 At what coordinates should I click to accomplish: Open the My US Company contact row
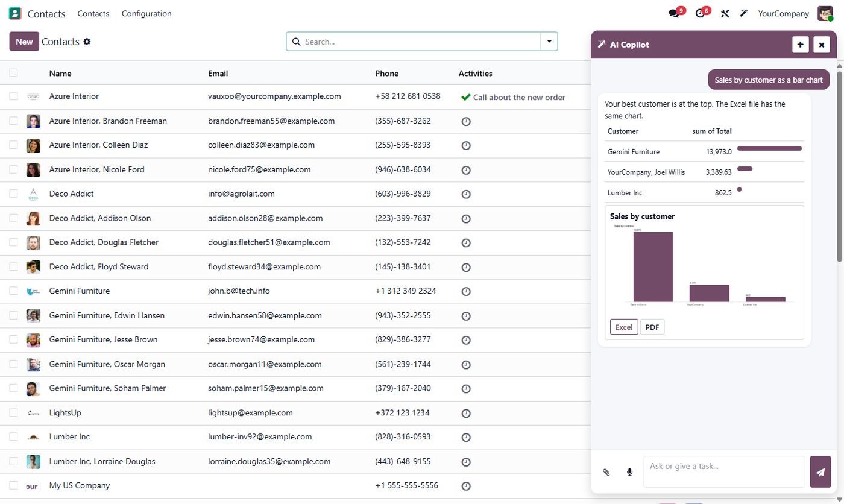(295, 486)
